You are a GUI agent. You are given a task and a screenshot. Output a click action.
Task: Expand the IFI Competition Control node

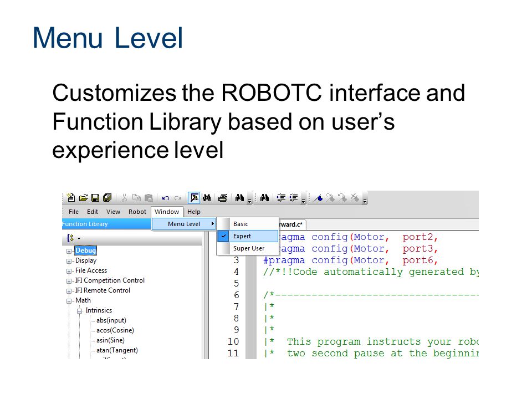click(69, 281)
